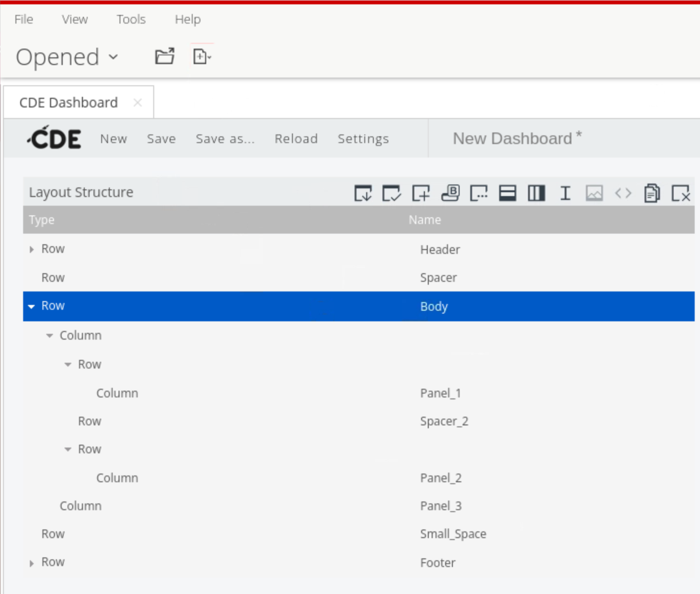The image size is (700, 594).
Task: Click the Add Row icon
Action: point(507,193)
